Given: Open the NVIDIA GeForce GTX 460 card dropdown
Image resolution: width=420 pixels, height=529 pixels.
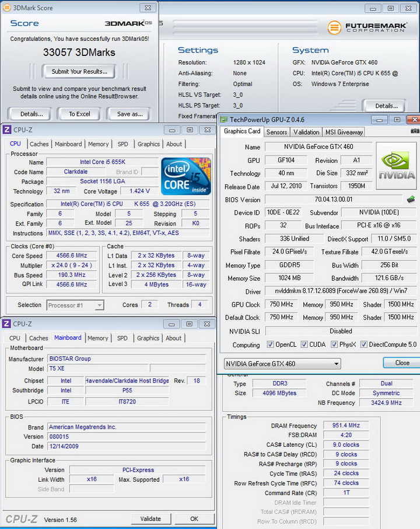Looking at the screenshot, I should tap(282, 364).
